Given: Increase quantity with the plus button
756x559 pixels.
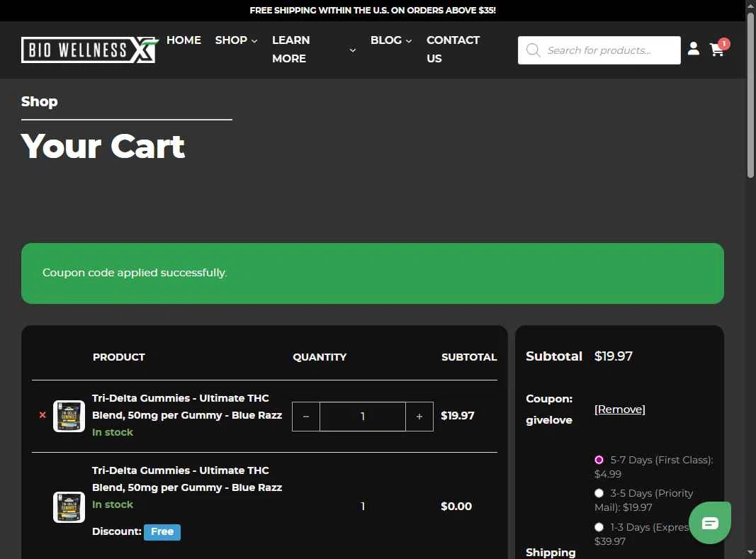Looking at the screenshot, I should [x=419, y=416].
